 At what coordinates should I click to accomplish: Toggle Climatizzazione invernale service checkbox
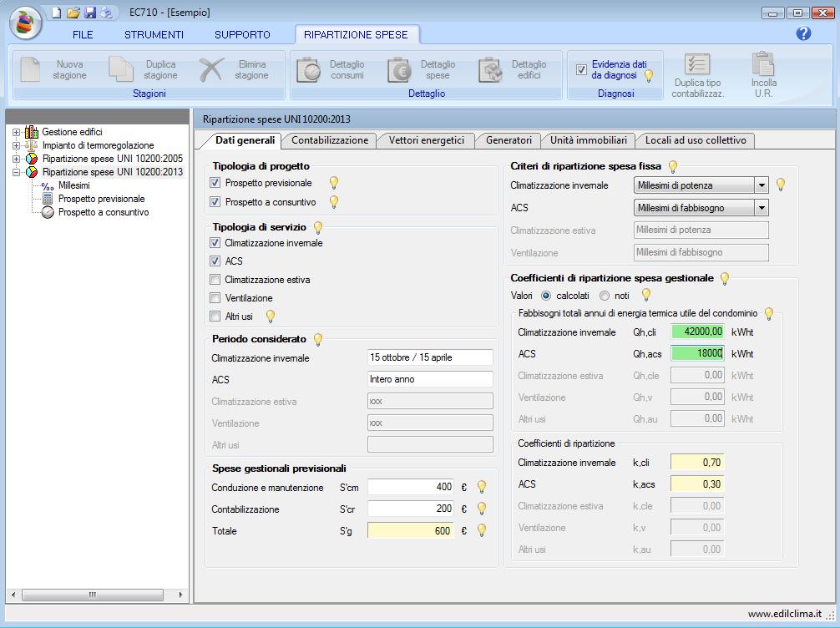(x=215, y=243)
